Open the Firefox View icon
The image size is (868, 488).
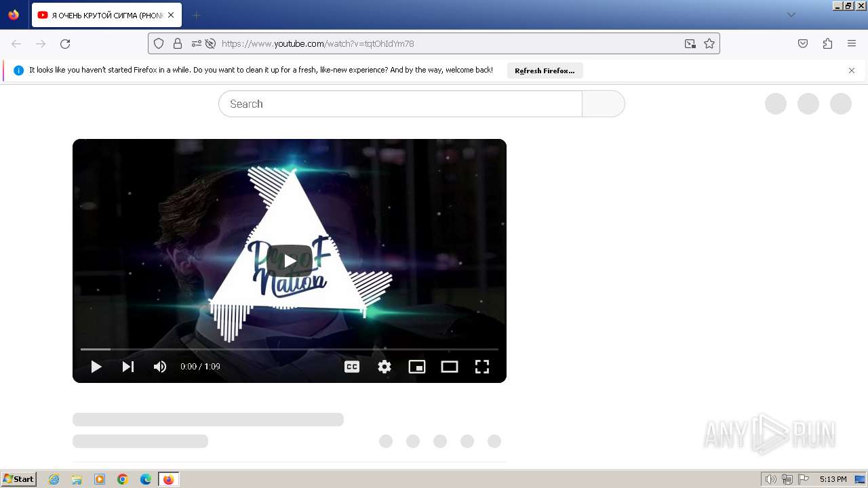(x=14, y=15)
